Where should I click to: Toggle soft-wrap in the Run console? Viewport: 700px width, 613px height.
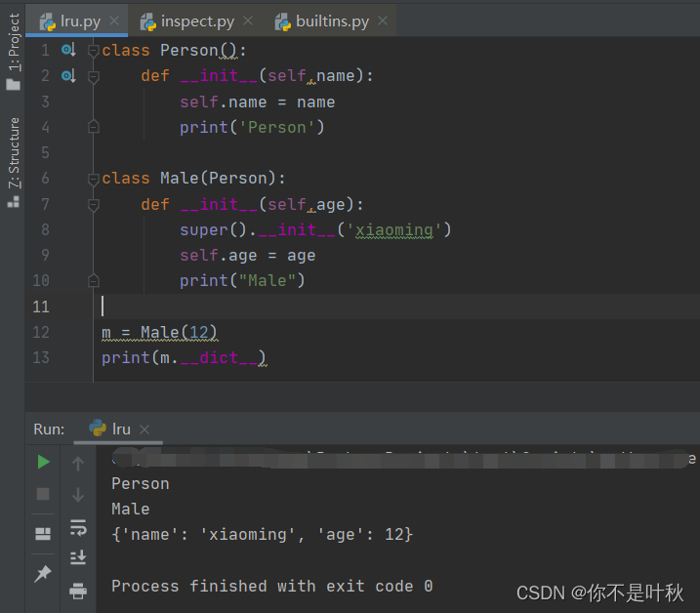click(x=78, y=528)
